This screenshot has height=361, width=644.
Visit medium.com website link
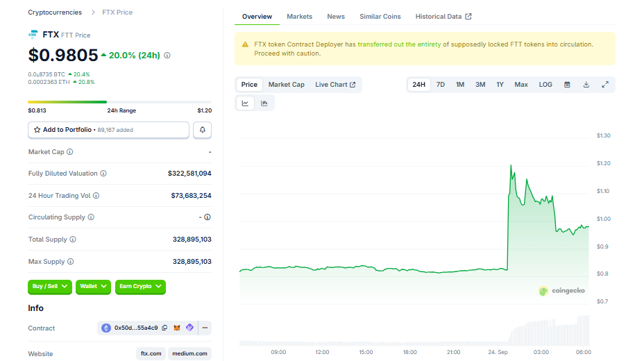[x=189, y=353]
